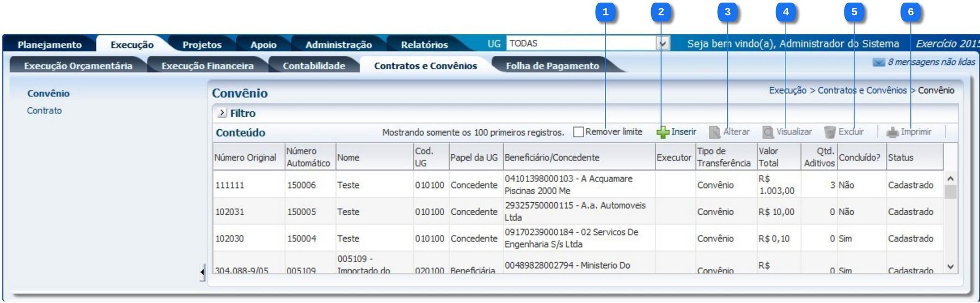Sort by the Valor Total column header
The width and height of the screenshot is (980, 303).
point(768,157)
